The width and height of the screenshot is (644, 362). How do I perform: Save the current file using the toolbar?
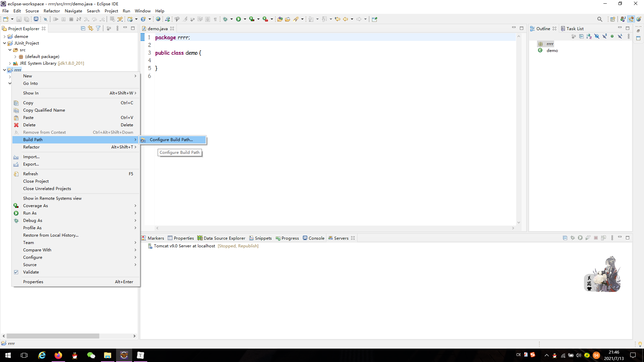19,19
